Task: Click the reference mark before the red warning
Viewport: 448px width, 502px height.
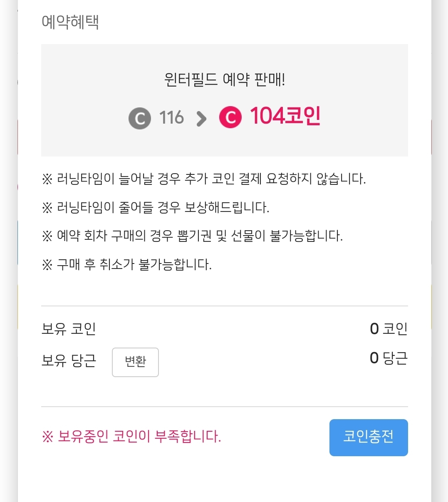Action: 48,437
